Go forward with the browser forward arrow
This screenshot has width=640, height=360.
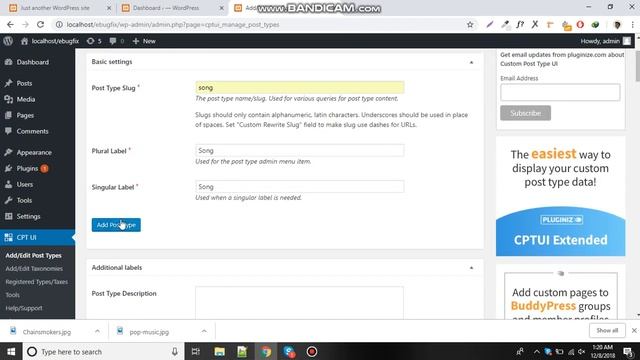pyautogui.click(x=25, y=24)
